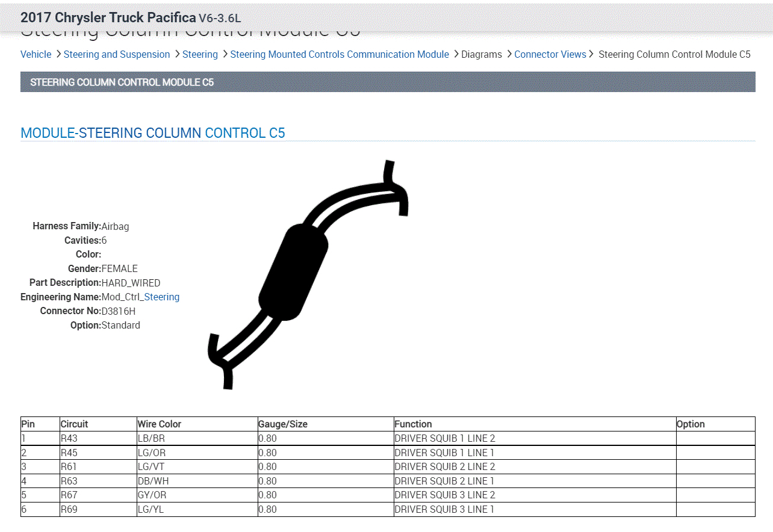Click the V6-3.6L engine text
The width and height of the screenshot is (773, 532).
click(x=220, y=19)
